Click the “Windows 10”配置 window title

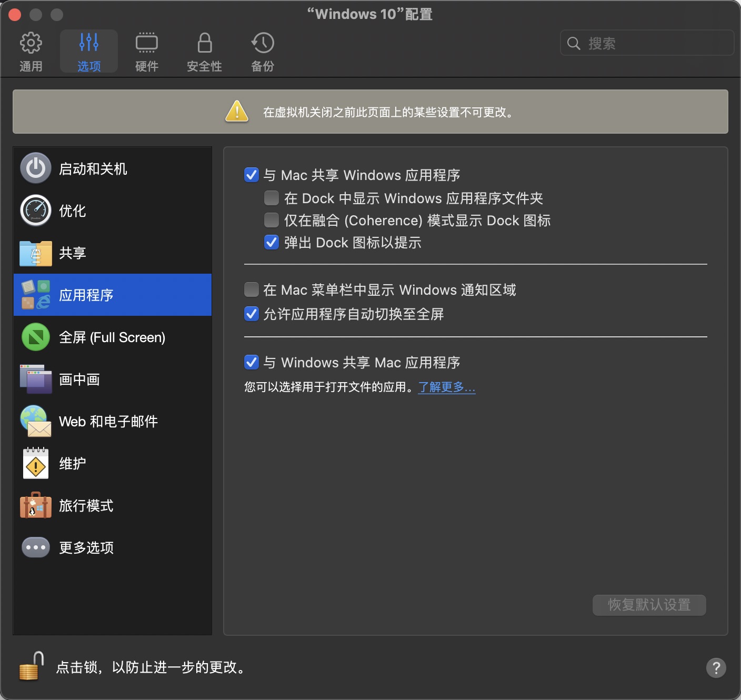click(370, 14)
